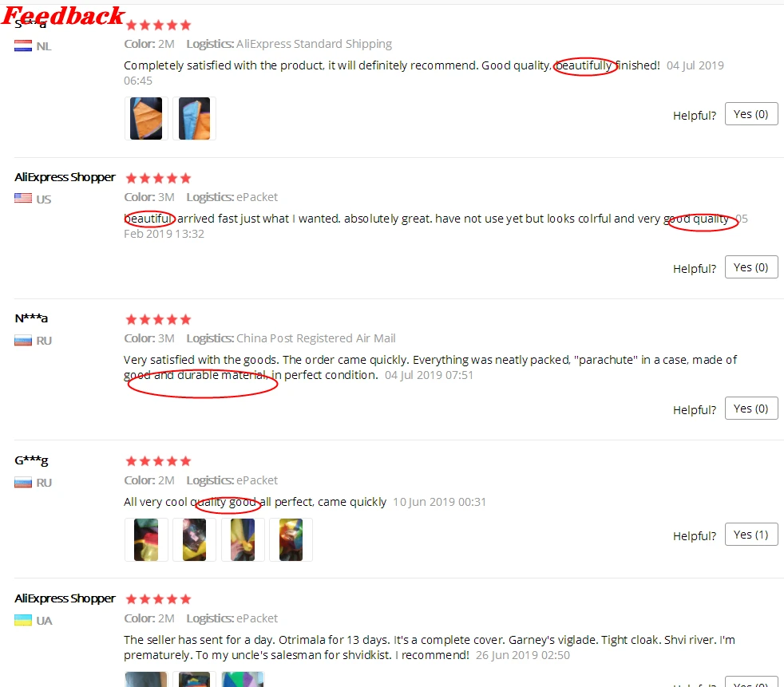This screenshot has height=687, width=784.
Task: Click the star rating on N***a's review
Action: click(159, 319)
